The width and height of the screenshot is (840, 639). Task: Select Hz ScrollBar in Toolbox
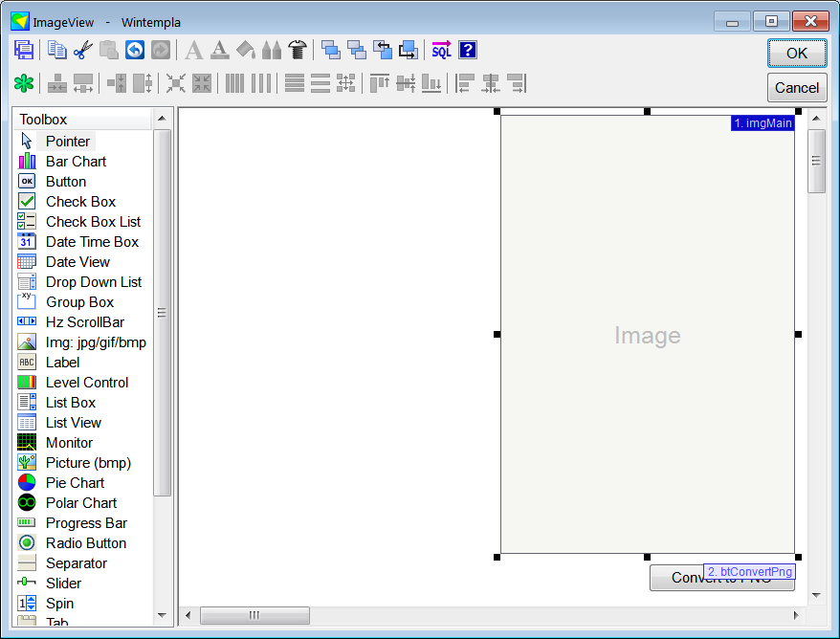[x=84, y=322]
